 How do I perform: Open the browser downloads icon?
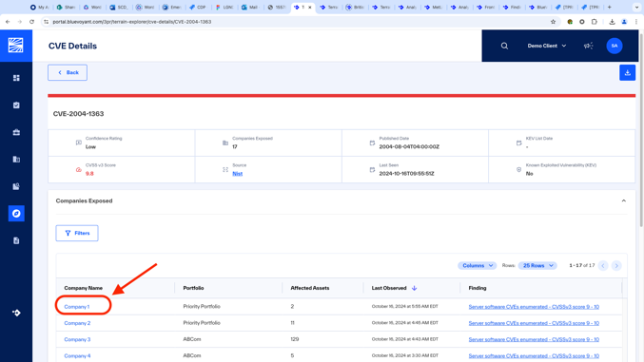[x=612, y=22]
